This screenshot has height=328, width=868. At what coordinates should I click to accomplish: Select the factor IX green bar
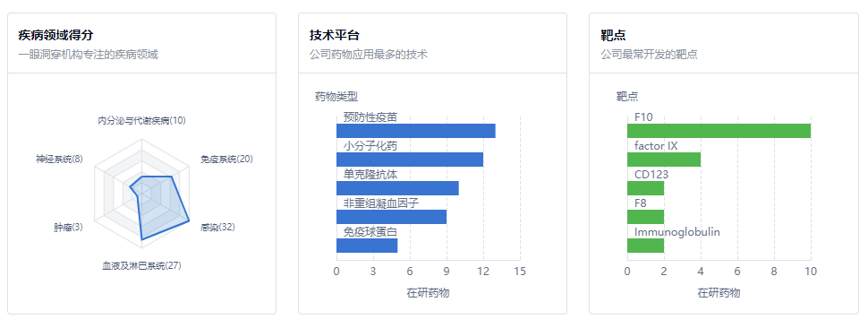664,160
